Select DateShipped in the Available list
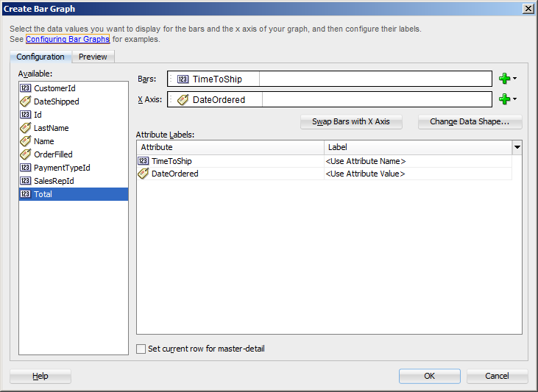 coord(74,101)
